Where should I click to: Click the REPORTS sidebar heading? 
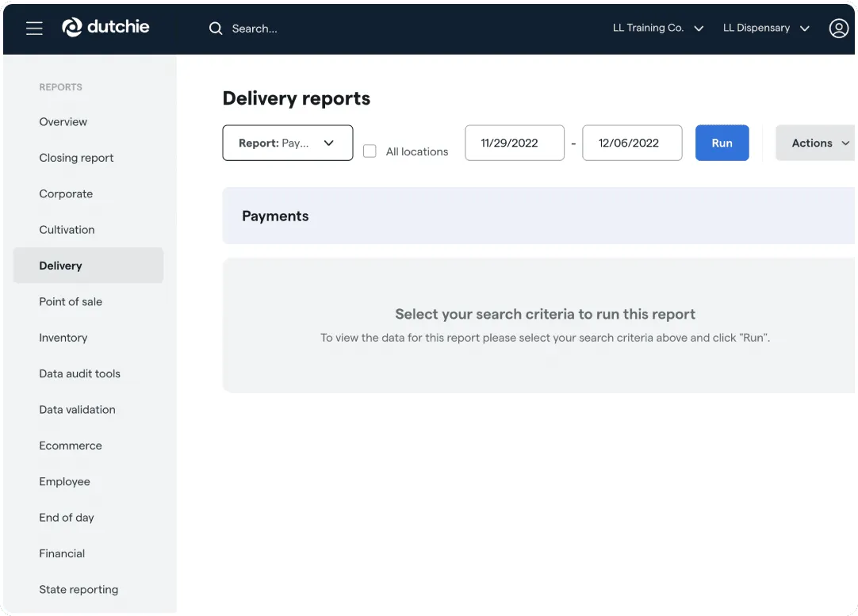[60, 87]
